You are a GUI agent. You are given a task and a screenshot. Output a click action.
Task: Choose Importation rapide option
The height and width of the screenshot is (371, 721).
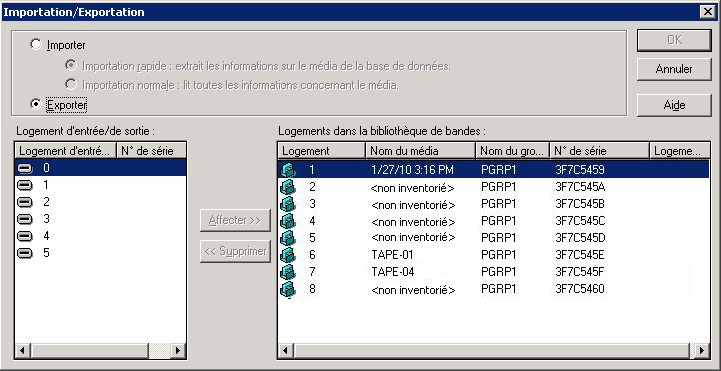pos(71,66)
